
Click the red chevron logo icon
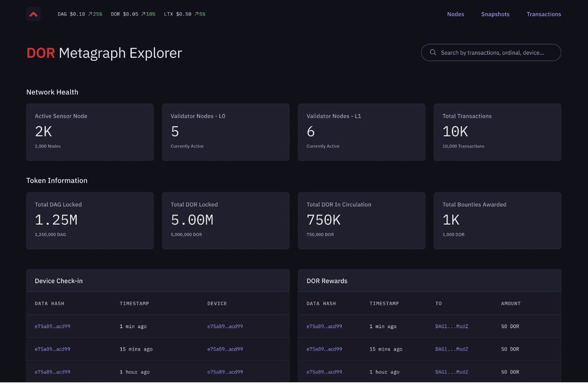point(33,14)
